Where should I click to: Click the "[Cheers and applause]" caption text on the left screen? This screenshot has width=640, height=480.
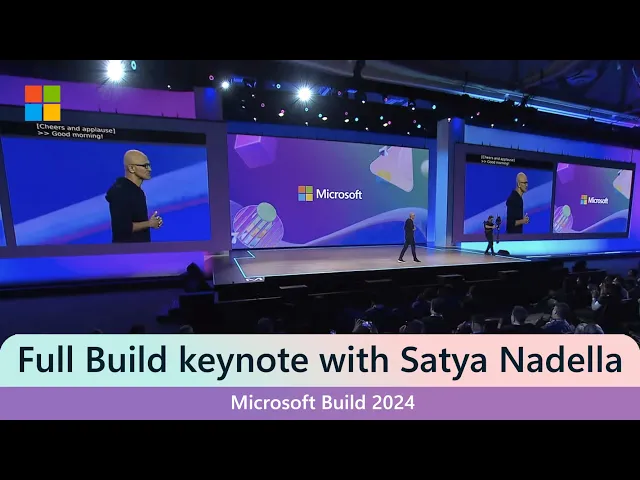[76, 128]
